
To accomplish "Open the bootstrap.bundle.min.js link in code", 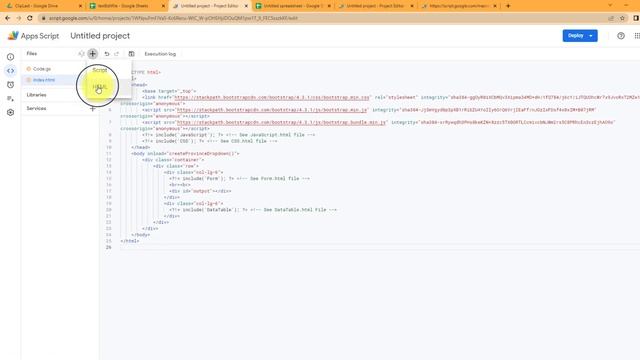I will pos(281,122).
